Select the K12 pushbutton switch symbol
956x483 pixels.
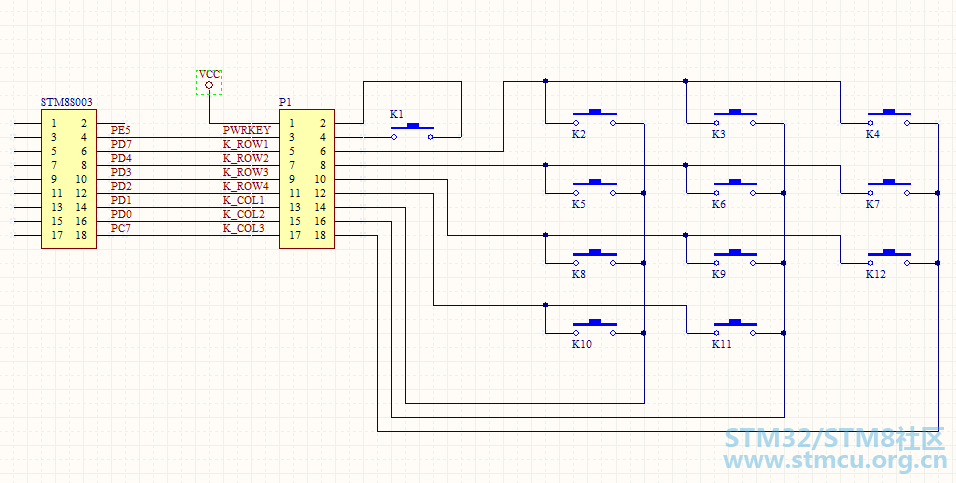click(889, 258)
